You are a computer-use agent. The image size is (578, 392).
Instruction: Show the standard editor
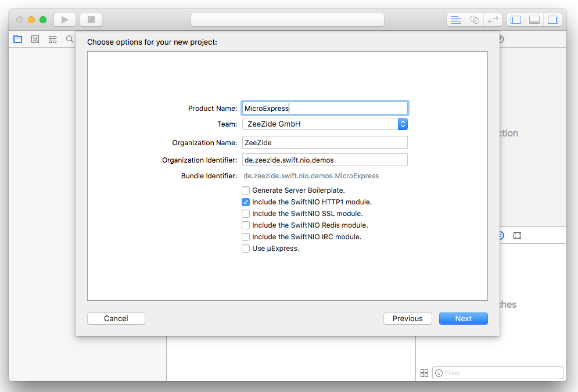pos(456,20)
